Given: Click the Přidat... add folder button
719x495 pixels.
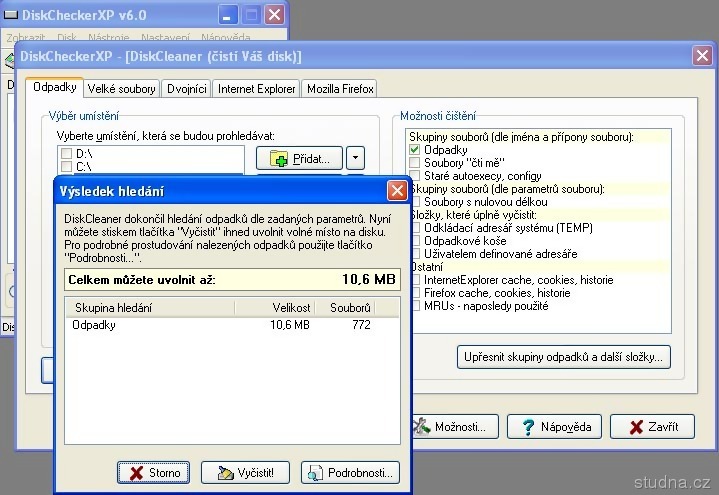Looking at the screenshot, I should tap(299, 158).
